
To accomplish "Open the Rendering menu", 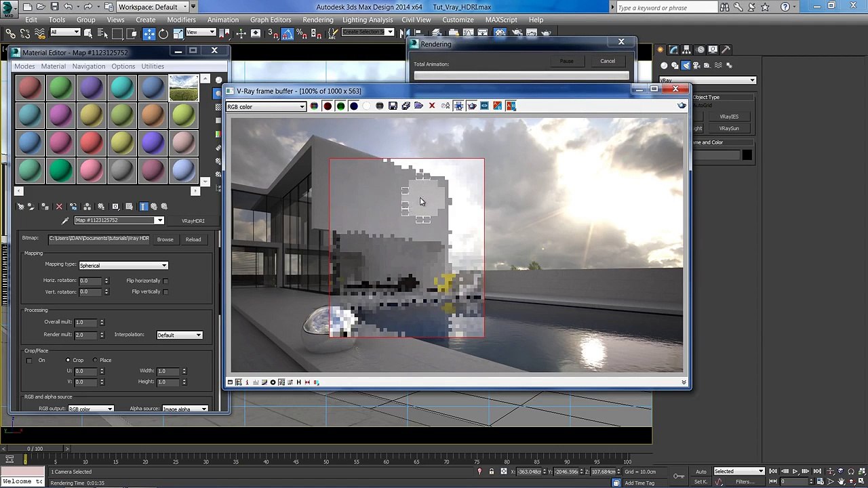I will pos(317,20).
